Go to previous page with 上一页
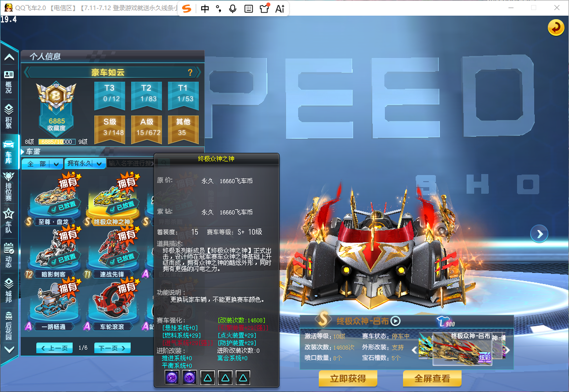The height and width of the screenshot is (392, 569). (54, 348)
